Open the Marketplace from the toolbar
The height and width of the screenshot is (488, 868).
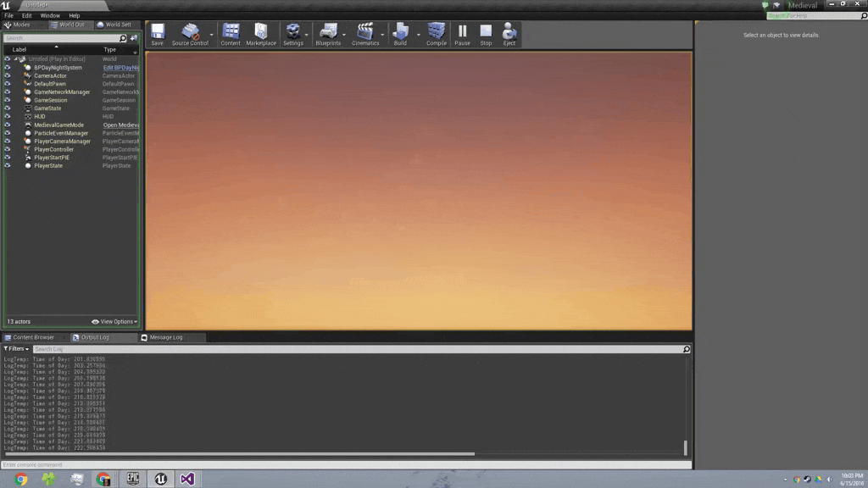click(261, 34)
